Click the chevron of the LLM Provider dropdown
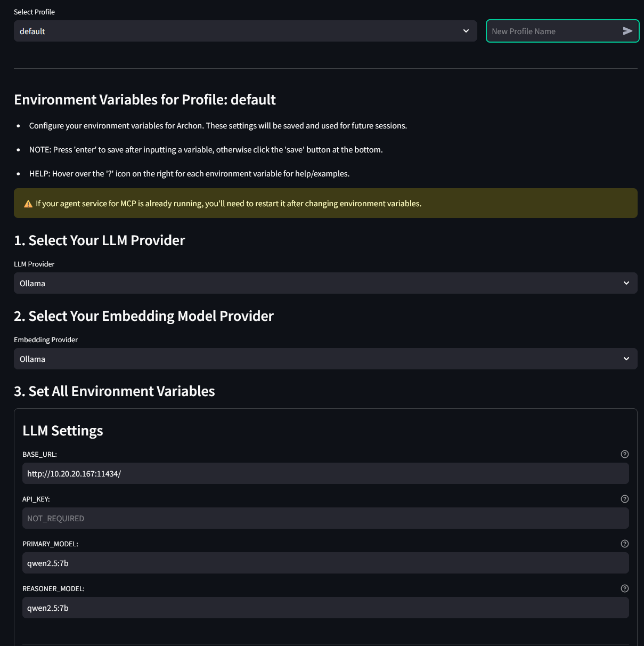The image size is (644, 646). click(626, 283)
